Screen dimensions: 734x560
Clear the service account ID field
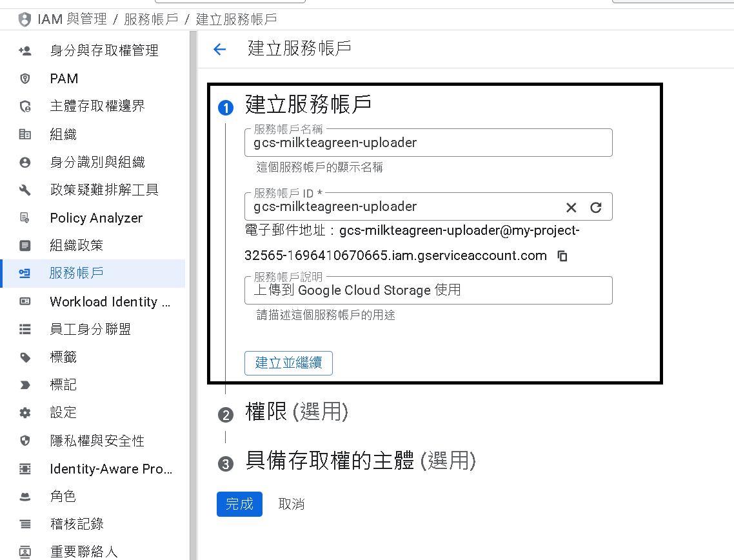point(571,208)
